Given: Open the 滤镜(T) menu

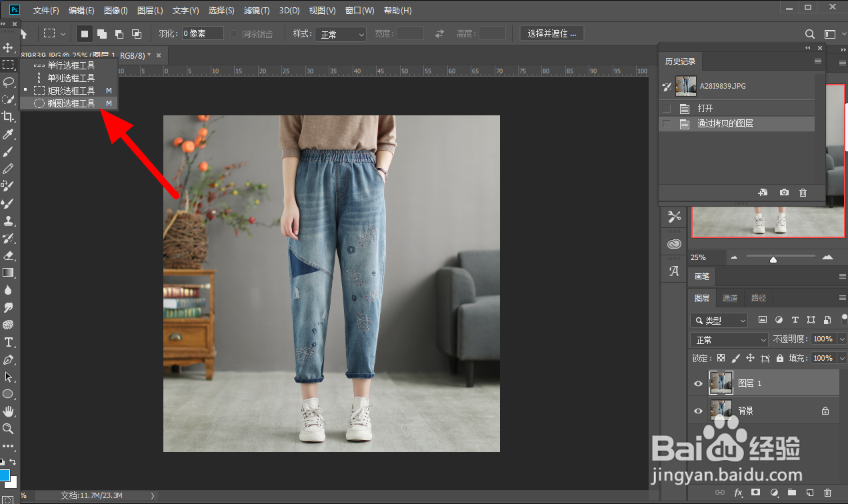Looking at the screenshot, I should pyautogui.click(x=257, y=11).
